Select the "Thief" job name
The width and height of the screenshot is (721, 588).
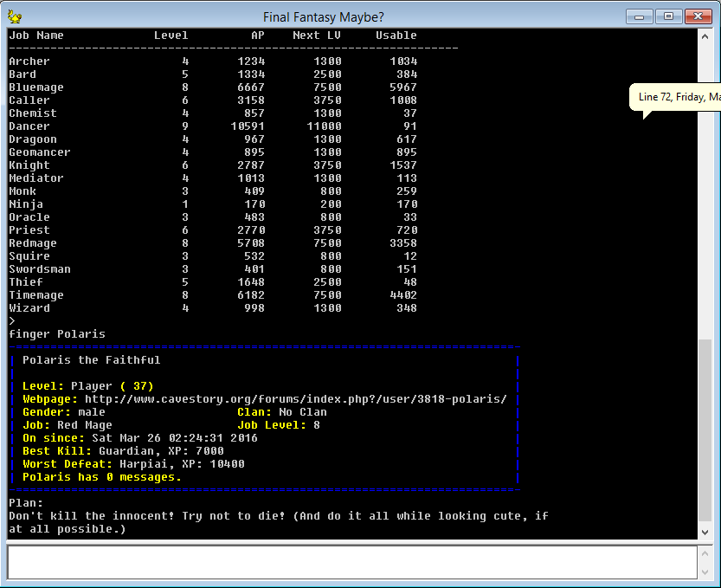coord(26,282)
